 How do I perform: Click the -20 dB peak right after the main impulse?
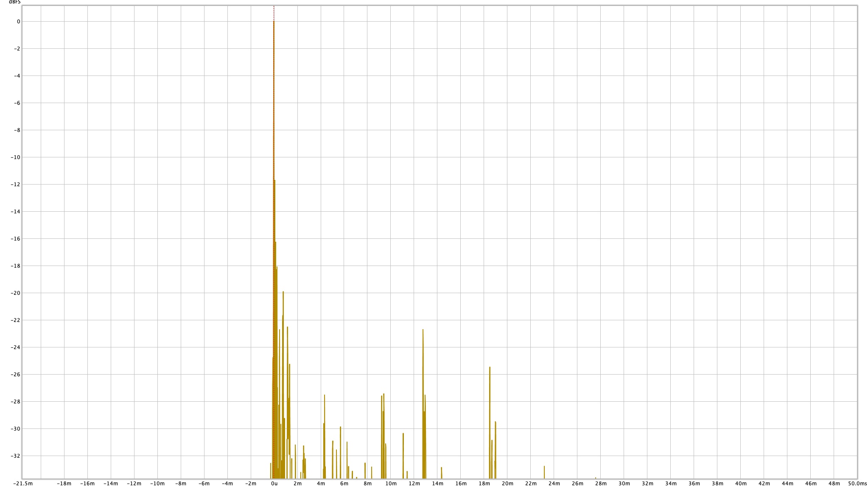coord(283,293)
